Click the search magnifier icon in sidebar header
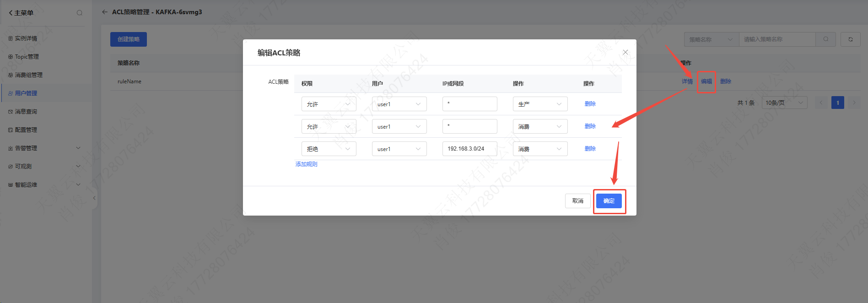Image resolution: width=868 pixels, height=303 pixels. (80, 13)
